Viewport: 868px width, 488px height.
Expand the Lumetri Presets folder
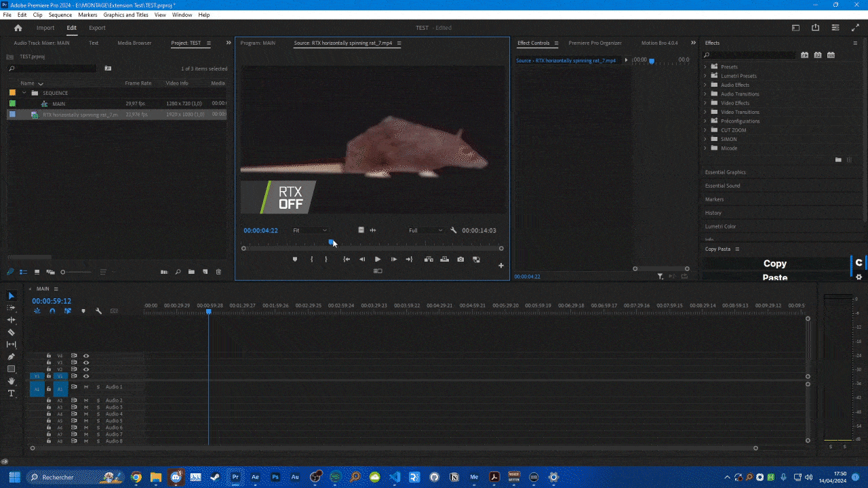705,76
